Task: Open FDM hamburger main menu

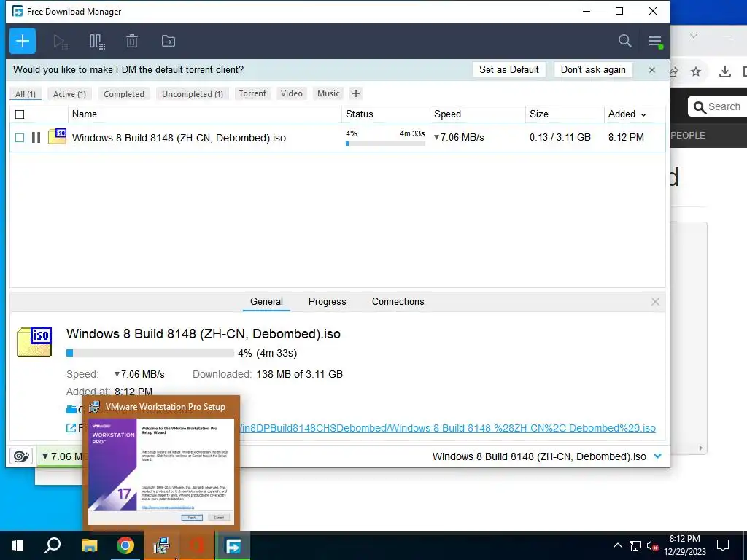Action: point(655,42)
